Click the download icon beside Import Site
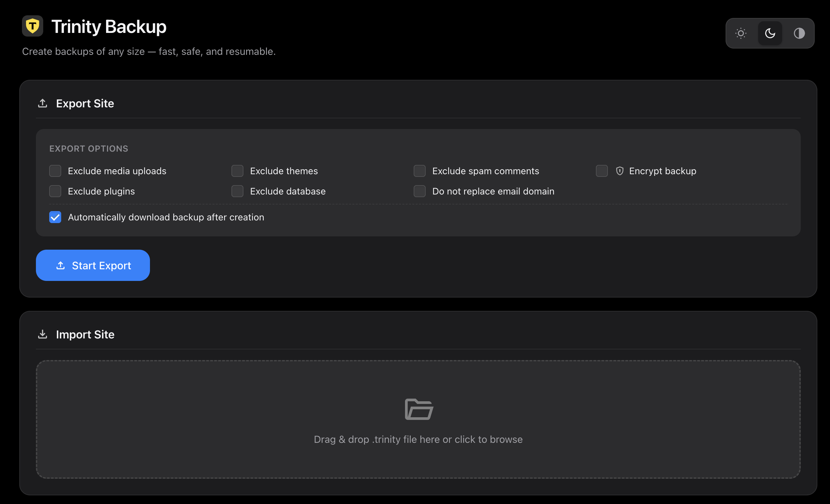This screenshot has width=830, height=504. pyautogui.click(x=43, y=334)
